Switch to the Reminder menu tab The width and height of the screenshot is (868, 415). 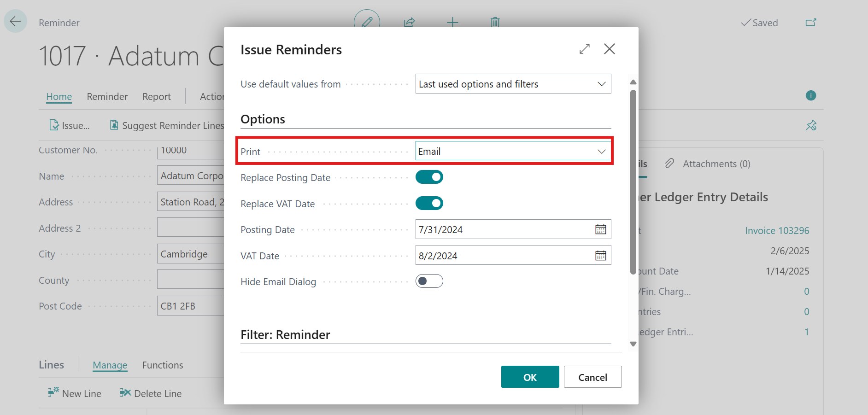pyautogui.click(x=107, y=97)
